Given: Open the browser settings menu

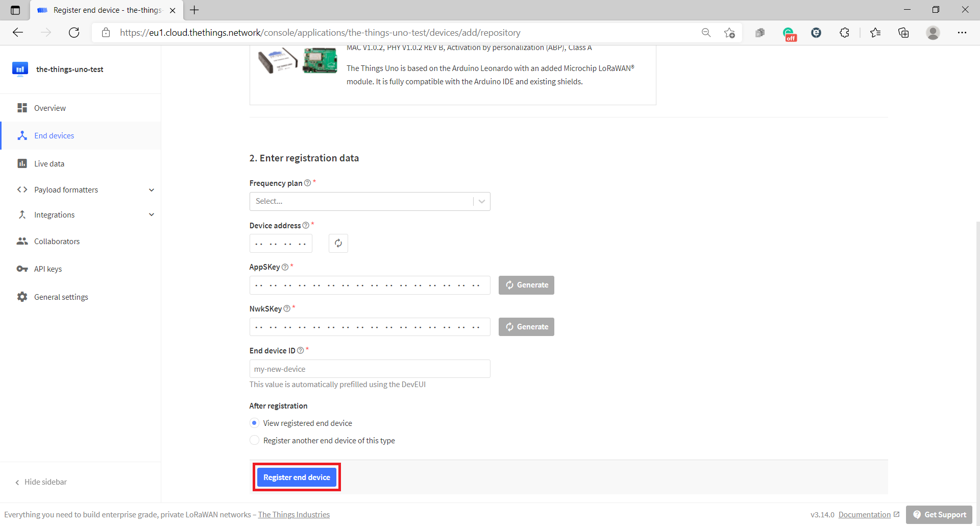Looking at the screenshot, I should click(963, 32).
